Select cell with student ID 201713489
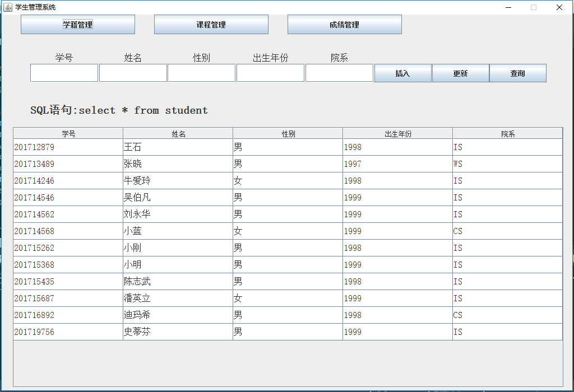 pyautogui.click(x=68, y=164)
